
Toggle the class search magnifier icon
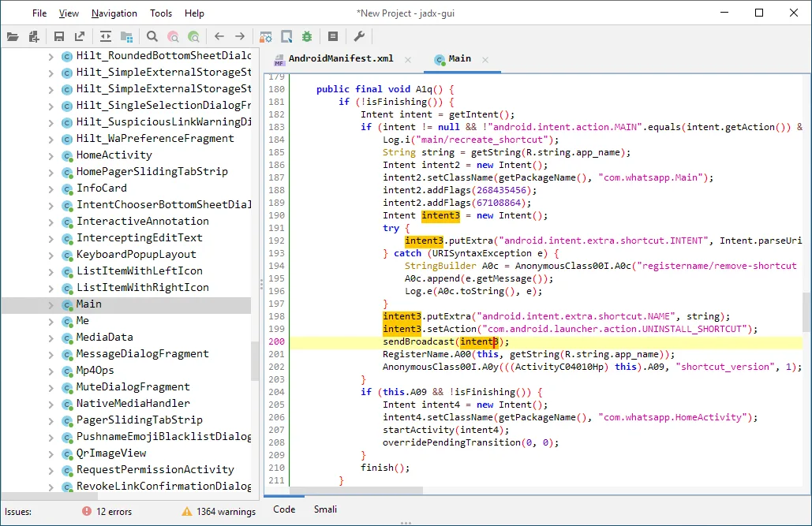tap(173, 36)
